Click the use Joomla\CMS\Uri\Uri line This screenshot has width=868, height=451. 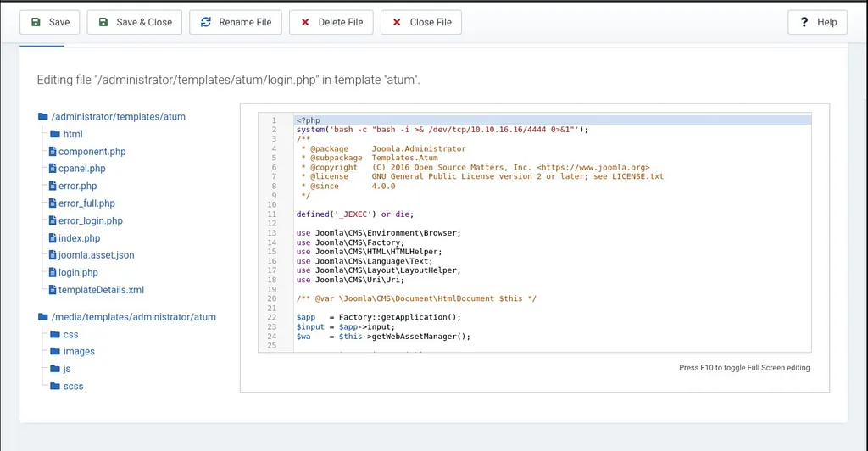350,280
